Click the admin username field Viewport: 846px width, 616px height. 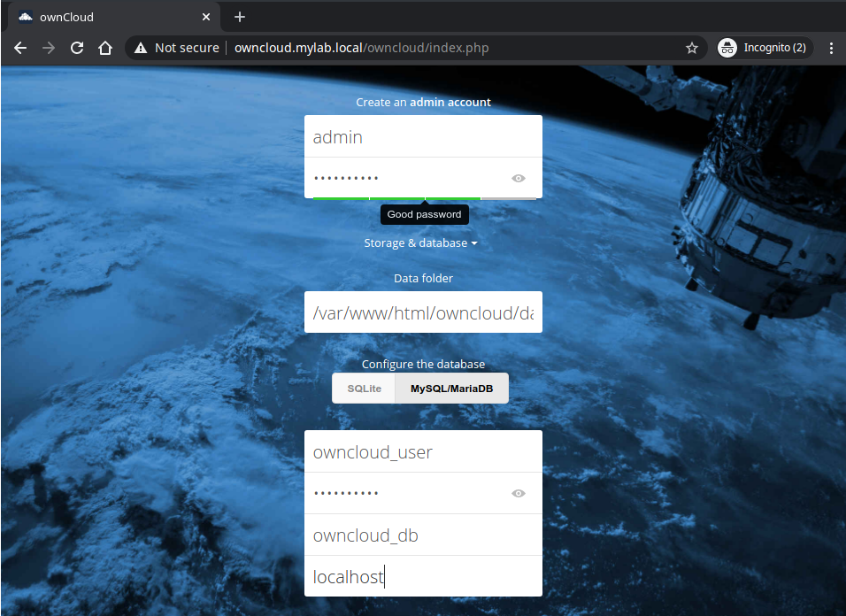(423, 136)
